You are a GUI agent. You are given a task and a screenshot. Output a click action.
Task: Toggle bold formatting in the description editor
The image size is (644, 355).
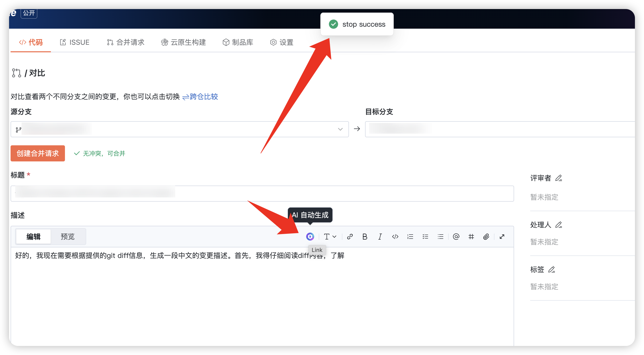coord(365,237)
